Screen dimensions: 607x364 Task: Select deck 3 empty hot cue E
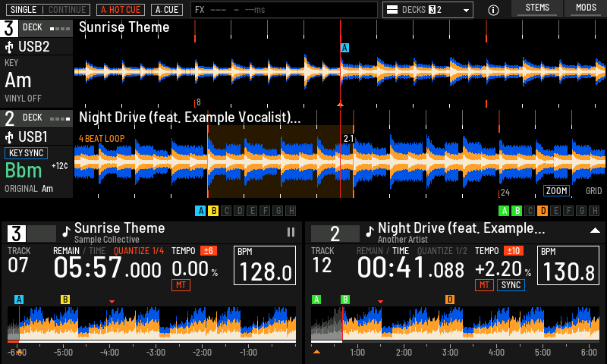pyautogui.click(x=252, y=211)
